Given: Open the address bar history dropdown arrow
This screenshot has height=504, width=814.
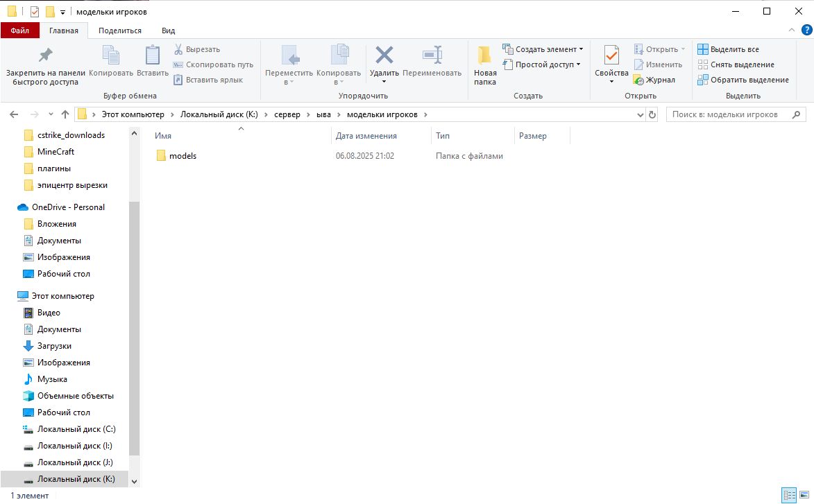Looking at the screenshot, I should pyautogui.click(x=640, y=114).
